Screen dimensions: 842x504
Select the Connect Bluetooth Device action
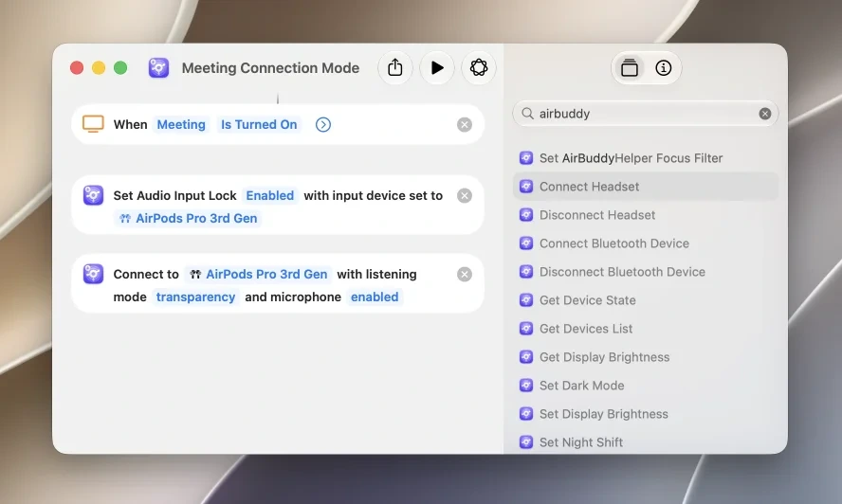(646, 243)
